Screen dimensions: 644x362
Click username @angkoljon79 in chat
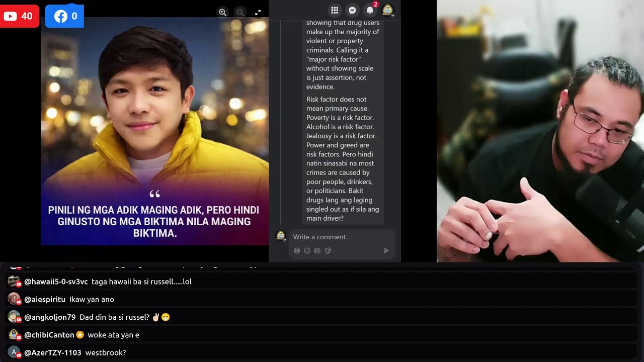(x=50, y=317)
